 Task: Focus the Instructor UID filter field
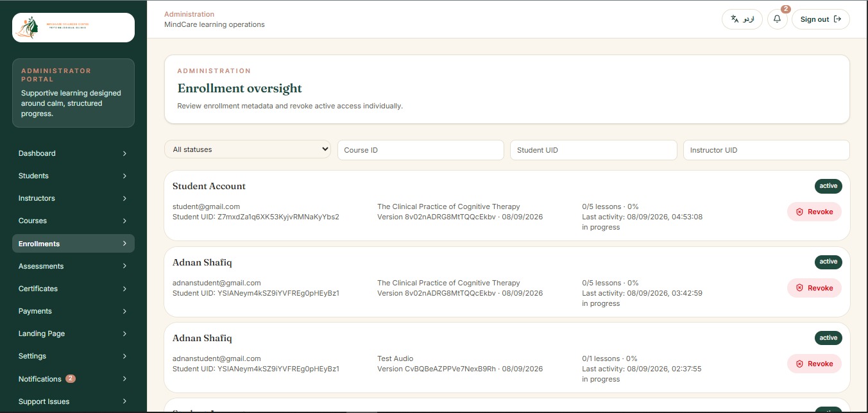[x=767, y=150]
